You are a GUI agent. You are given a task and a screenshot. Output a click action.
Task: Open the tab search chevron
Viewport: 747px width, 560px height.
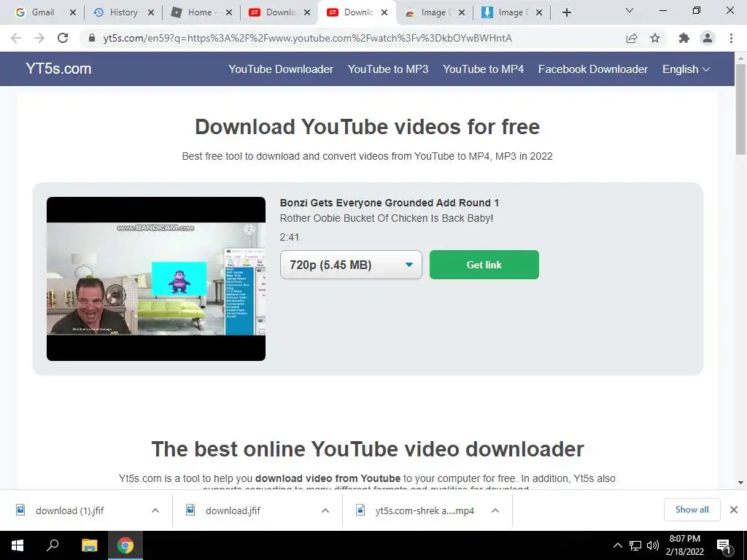click(x=630, y=10)
